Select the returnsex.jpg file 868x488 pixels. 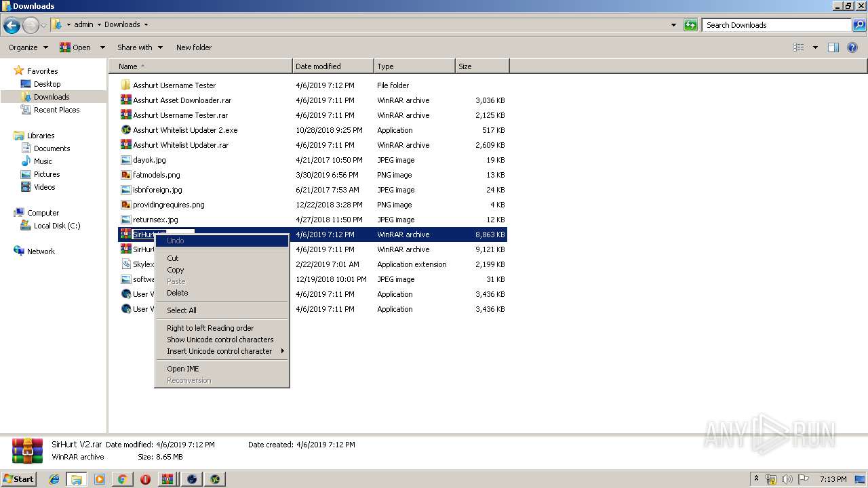pyautogui.click(x=155, y=220)
